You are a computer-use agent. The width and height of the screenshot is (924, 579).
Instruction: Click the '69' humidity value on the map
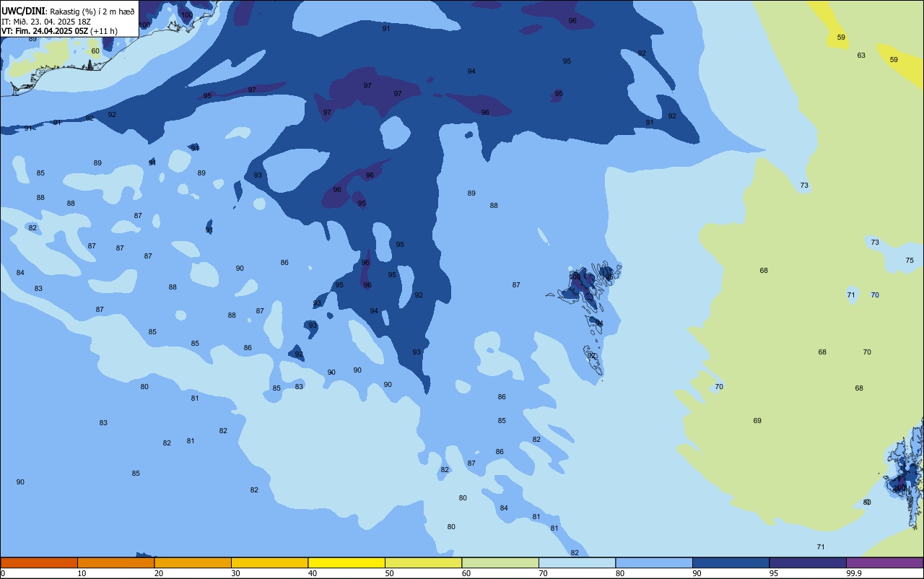click(757, 421)
